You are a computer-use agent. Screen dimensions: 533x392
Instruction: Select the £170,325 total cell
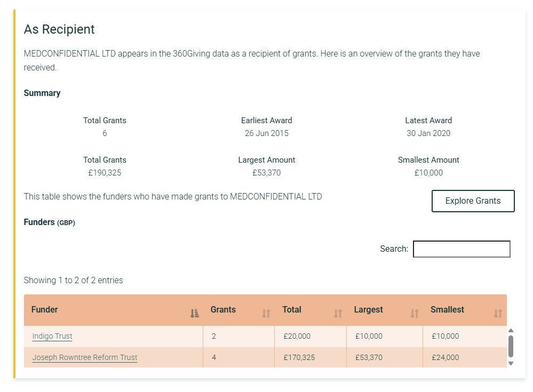click(311, 357)
